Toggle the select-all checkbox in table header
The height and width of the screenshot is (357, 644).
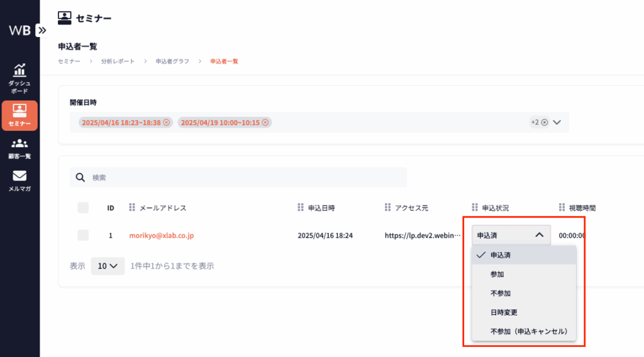(x=83, y=208)
